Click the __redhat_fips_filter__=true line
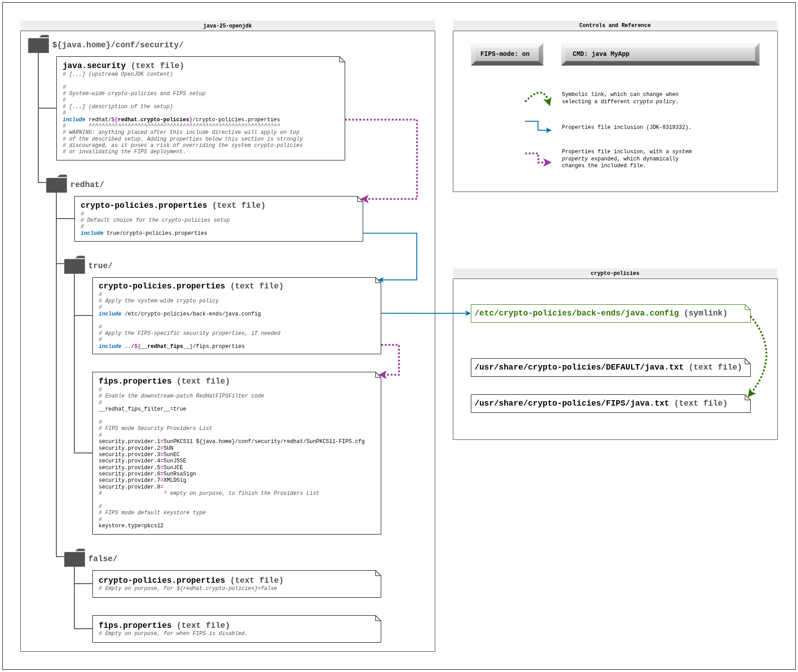 coord(142,409)
